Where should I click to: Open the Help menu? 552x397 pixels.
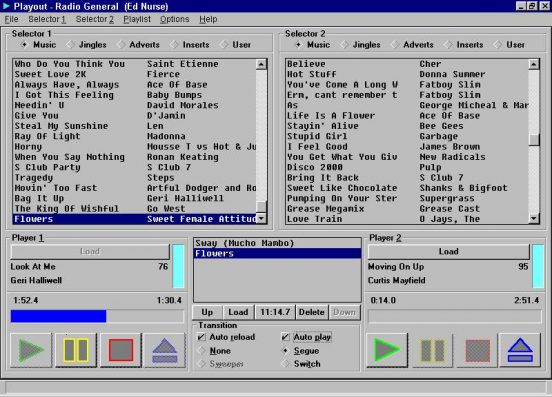click(208, 19)
